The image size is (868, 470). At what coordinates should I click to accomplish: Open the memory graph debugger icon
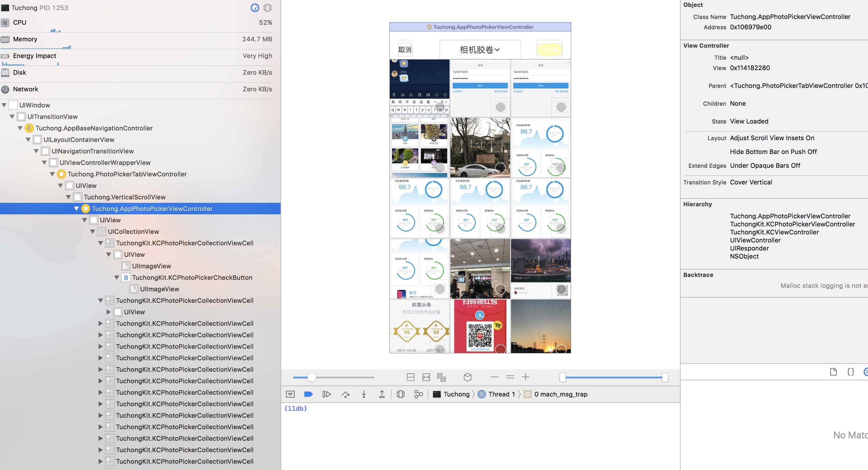(418, 394)
